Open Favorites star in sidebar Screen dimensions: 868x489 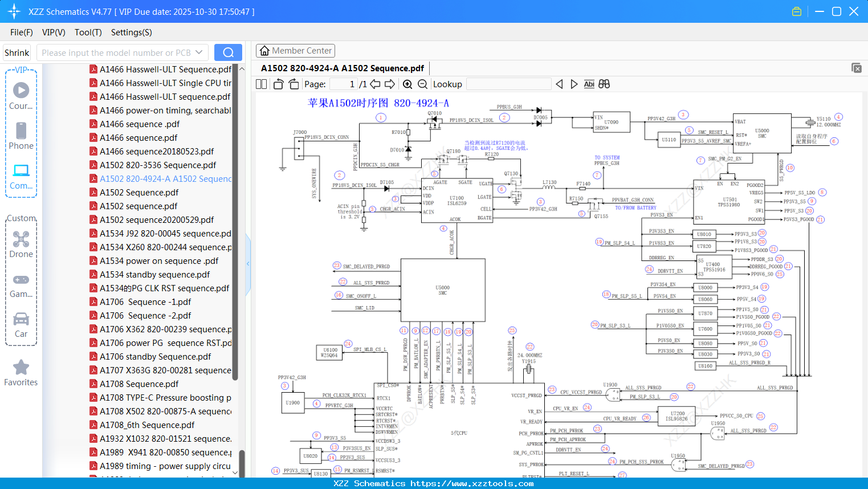pos(21,373)
